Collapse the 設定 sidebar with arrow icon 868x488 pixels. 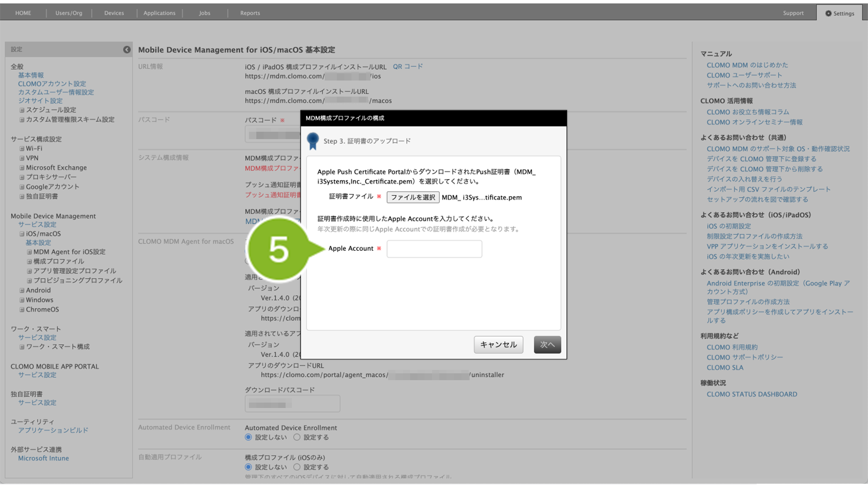[x=127, y=49]
